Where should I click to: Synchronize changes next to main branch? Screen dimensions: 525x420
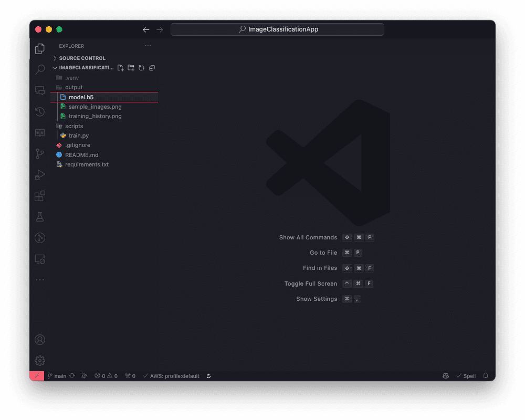click(x=72, y=376)
